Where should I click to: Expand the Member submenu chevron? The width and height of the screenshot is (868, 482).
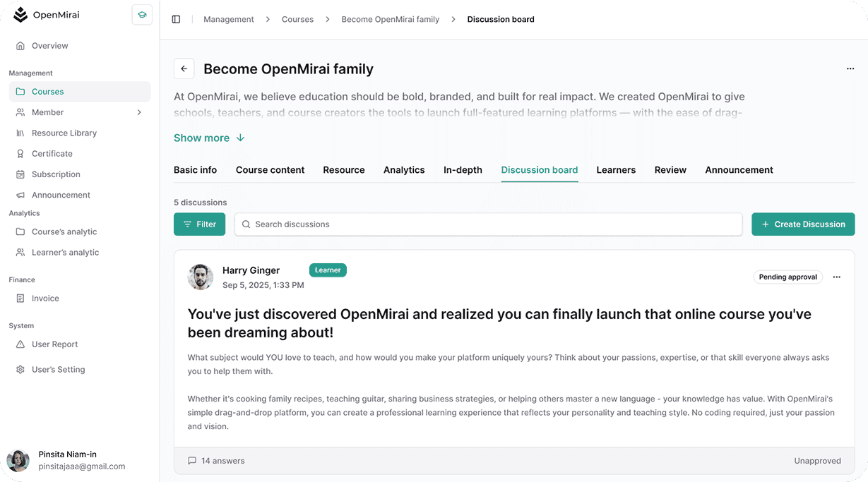[x=139, y=112]
